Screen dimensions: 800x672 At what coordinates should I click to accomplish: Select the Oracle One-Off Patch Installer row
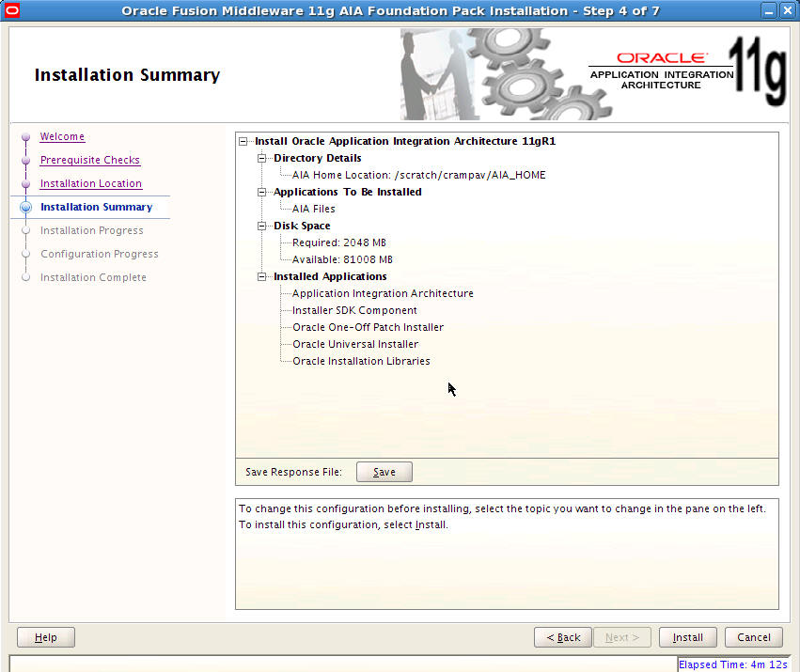pos(368,327)
